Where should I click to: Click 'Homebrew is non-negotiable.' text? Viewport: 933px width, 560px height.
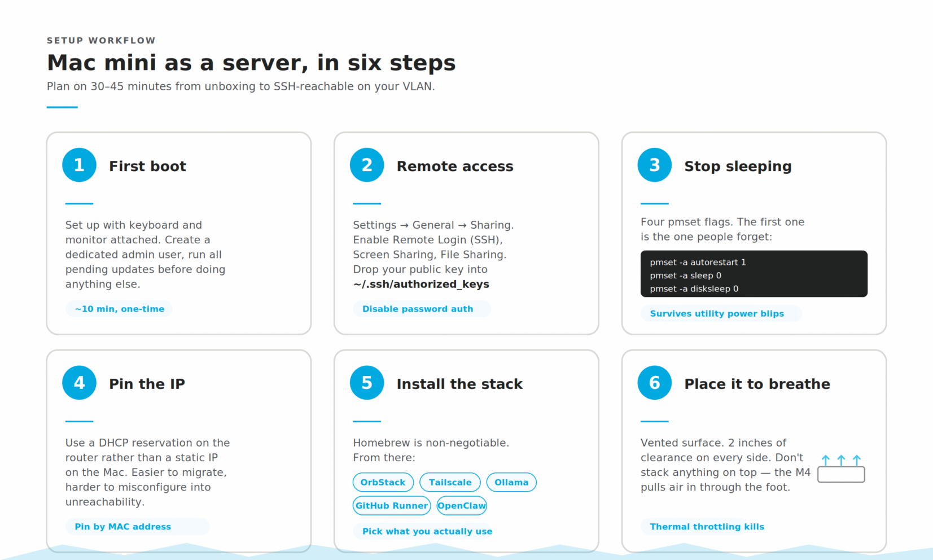point(431,443)
